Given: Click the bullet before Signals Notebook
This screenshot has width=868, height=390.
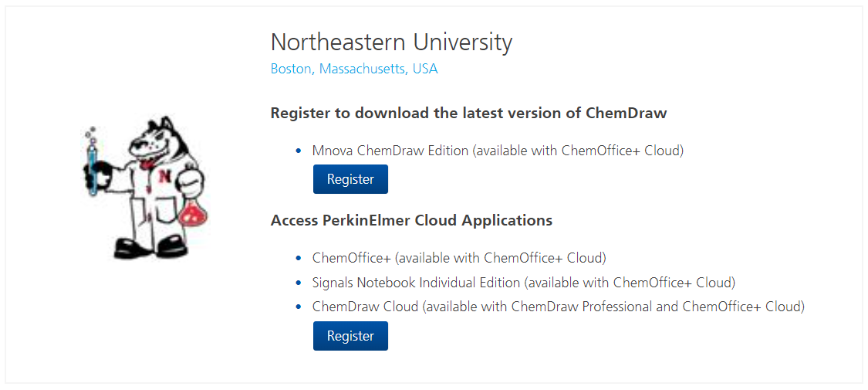Looking at the screenshot, I should [299, 283].
